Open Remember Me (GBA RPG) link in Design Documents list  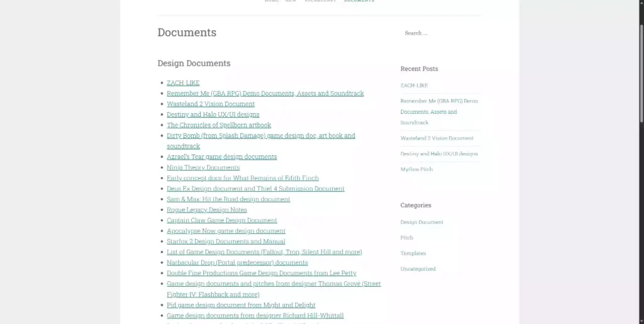(x=265, y=93)
